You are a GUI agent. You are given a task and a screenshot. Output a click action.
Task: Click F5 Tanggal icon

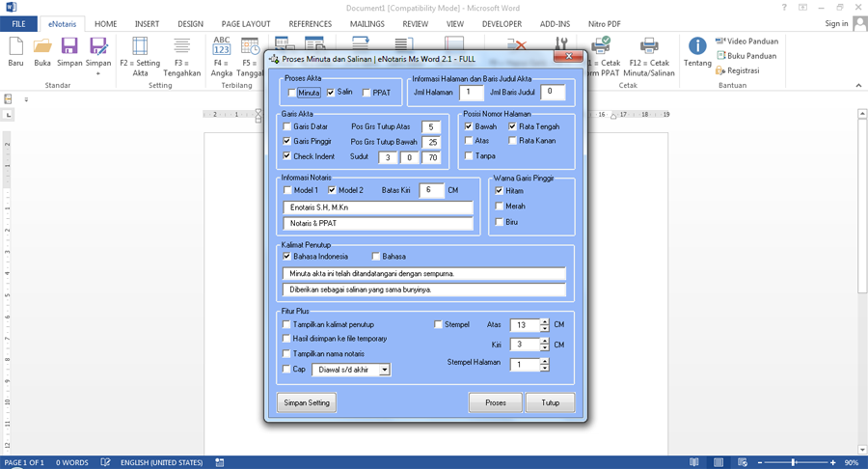[250, 46]
